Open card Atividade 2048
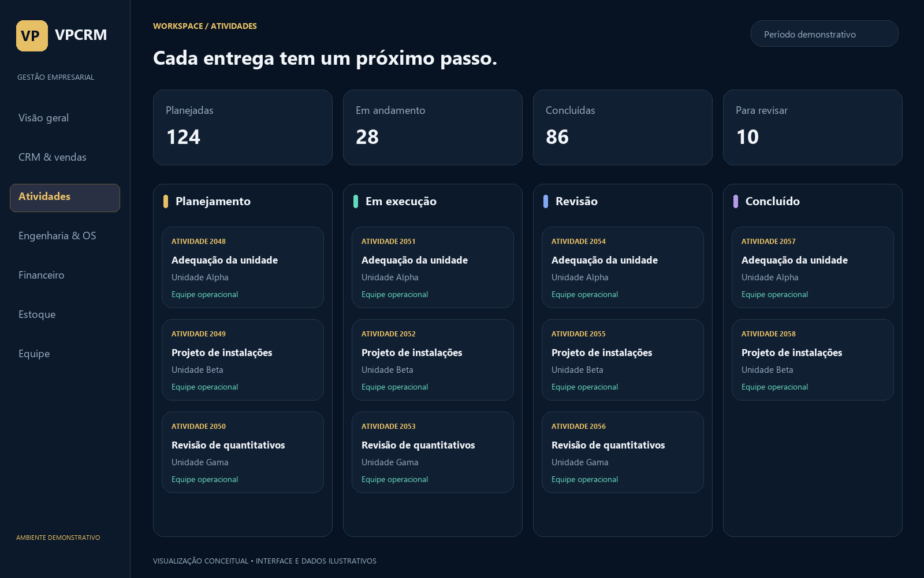The width and height of the screenshot is (924, 578). [x=243, y=267]
